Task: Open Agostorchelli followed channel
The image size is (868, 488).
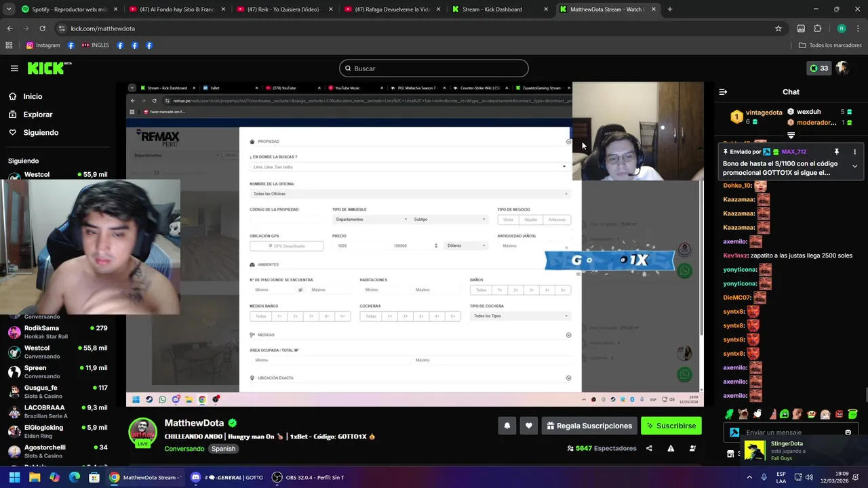Action: click(58, 451)
